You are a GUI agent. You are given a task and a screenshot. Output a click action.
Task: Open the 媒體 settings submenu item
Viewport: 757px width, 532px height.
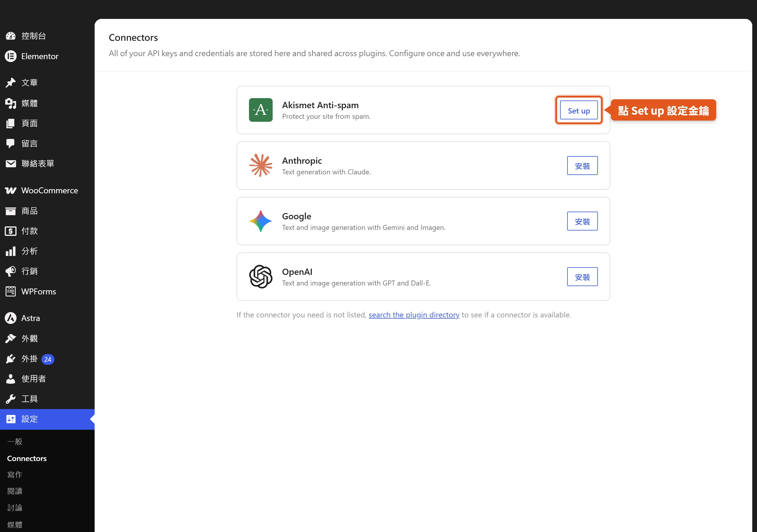coord(15,525)
